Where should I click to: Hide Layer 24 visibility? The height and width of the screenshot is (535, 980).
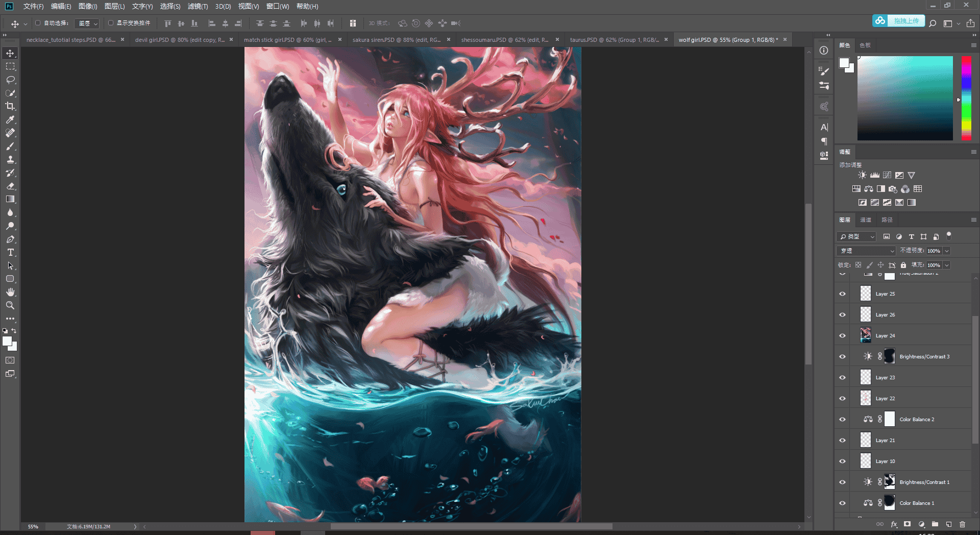[x=843, y=335]
